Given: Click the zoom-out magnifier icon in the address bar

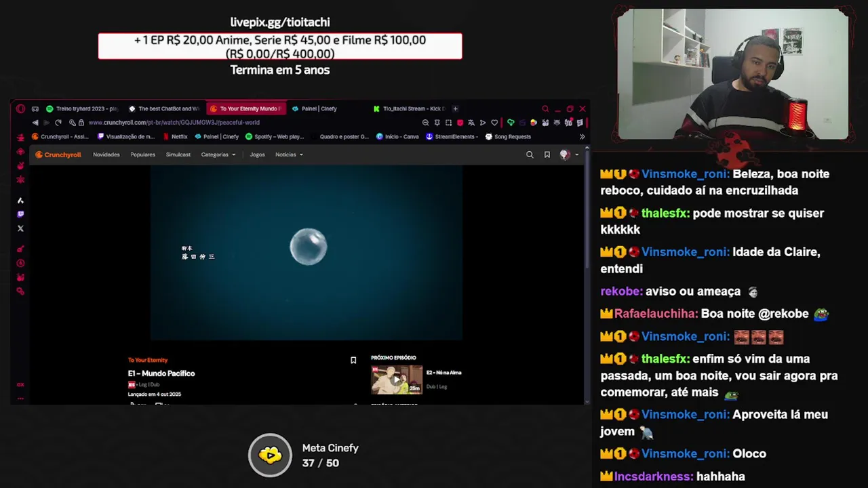Looking at the screenshot, I should (x=425, y=123).
